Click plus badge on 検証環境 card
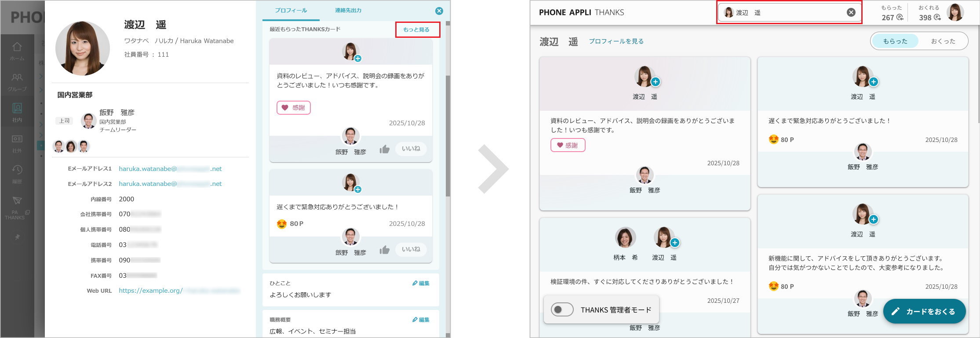 pyautogui.click(x=675, y=243)
